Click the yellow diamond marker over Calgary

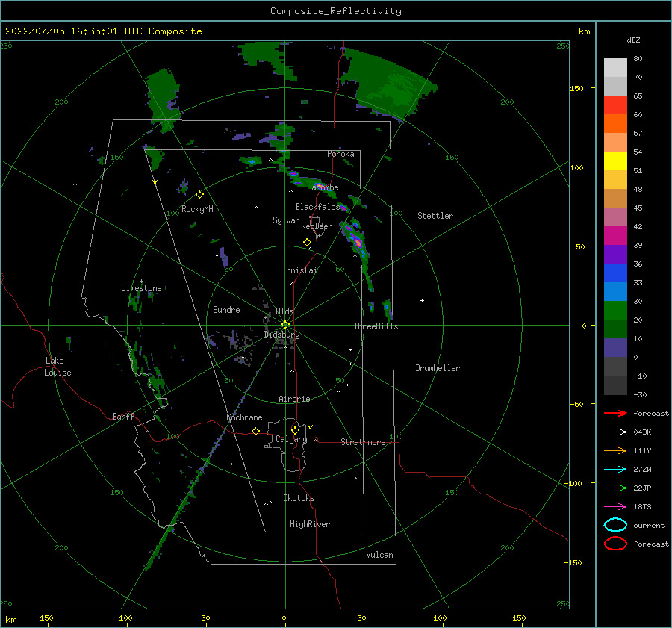295,430
